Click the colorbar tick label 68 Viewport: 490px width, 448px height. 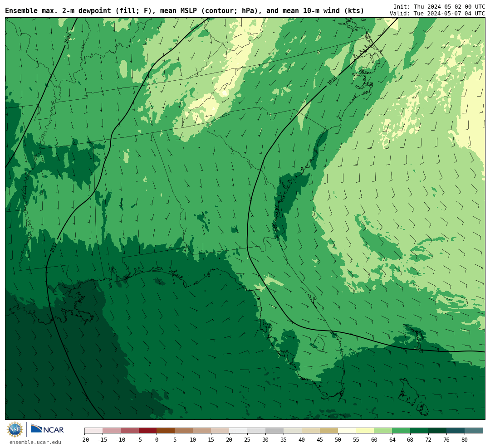pos(411,440)
